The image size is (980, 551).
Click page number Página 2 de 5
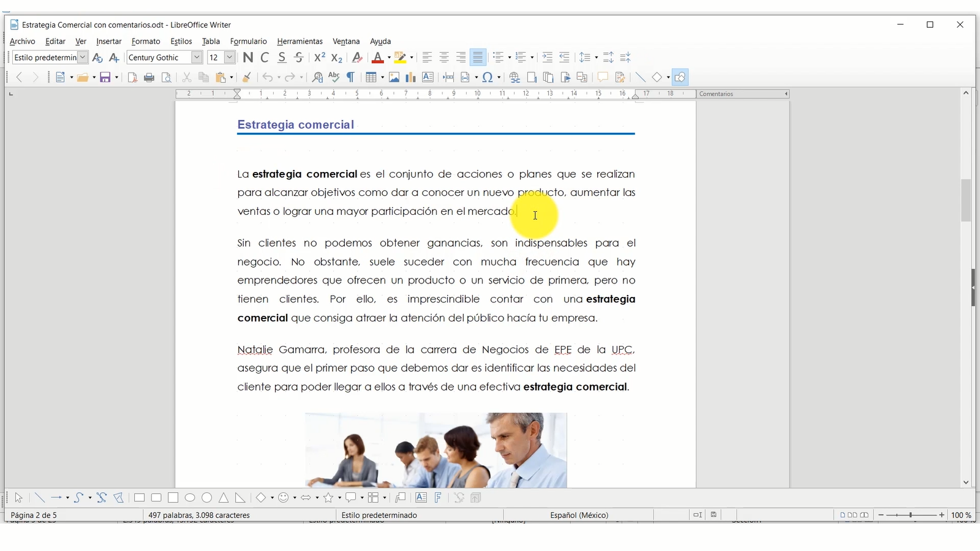click(34, 515)
